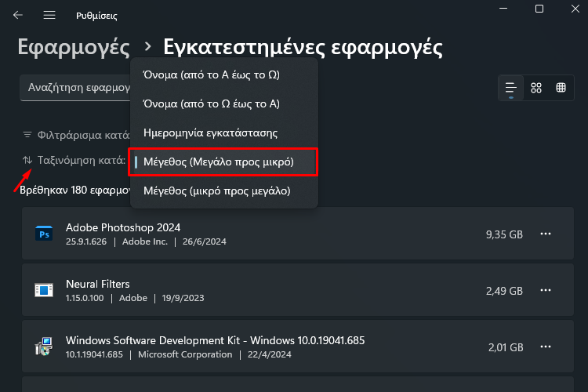This screenshot has height=392, width=588.
Task: Open options for Windows Software Development Kit
Action: click(x=546, y=347)
